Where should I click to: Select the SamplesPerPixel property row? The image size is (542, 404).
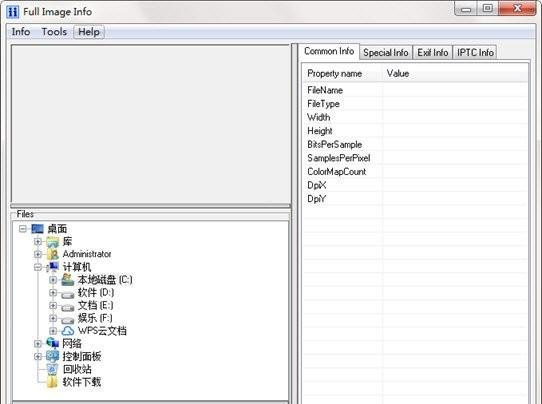pos(415,158)
